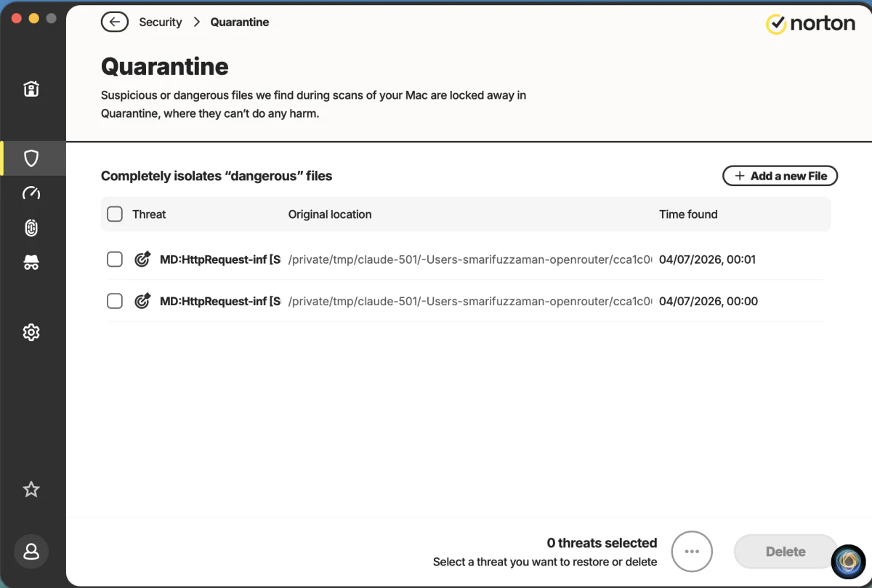Click the time 04/07/2026, 00:01
The image size is (872, 588).
coord(707,259)
